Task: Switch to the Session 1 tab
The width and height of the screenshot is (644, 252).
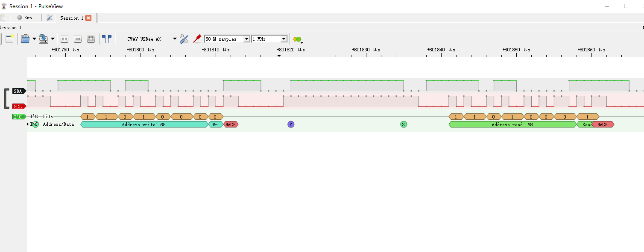Action: coord(72,18)
